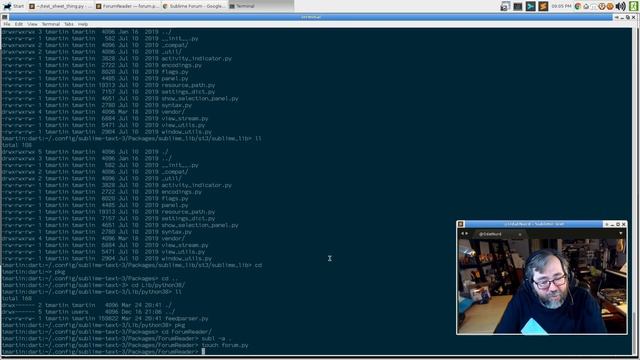640x360 pixels.
Task: Open the View menu in the terminal
Action: tap(32, 24)
